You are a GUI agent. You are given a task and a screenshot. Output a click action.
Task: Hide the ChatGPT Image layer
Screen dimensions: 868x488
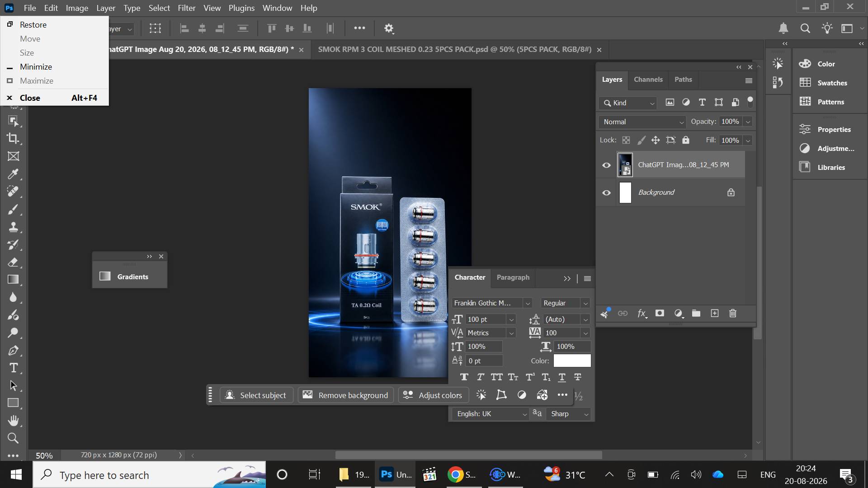(606, 165)
